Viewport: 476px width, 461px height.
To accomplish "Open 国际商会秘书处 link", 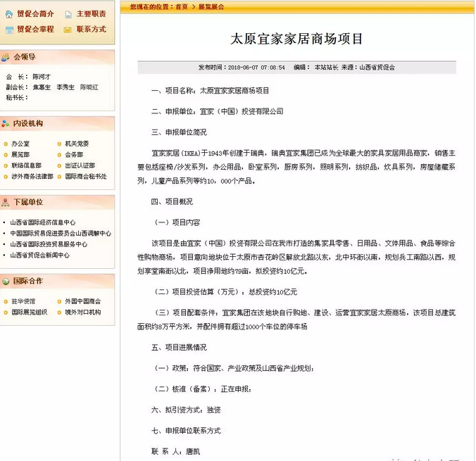I will coord(86,177).
